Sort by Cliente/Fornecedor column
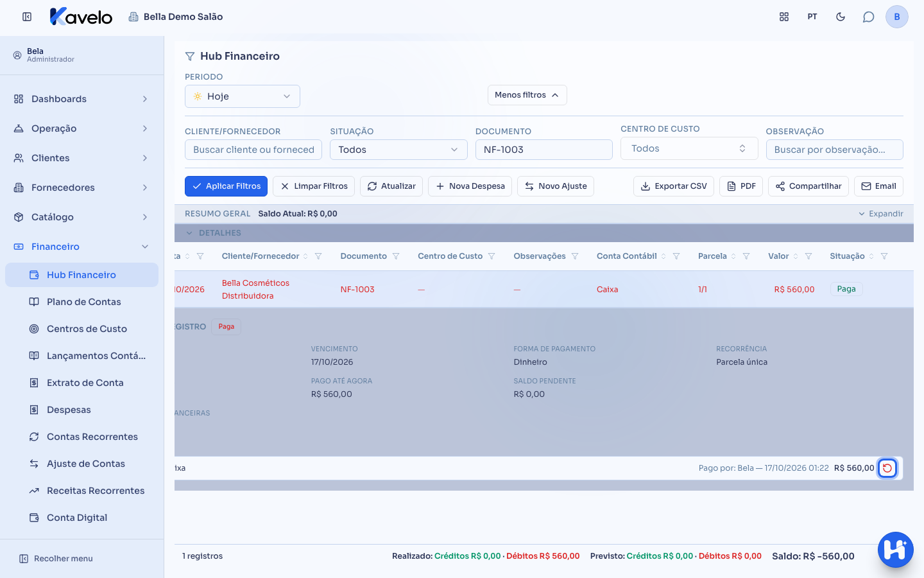Viewport: 924px width, 578px height. (x=305, y=256)
